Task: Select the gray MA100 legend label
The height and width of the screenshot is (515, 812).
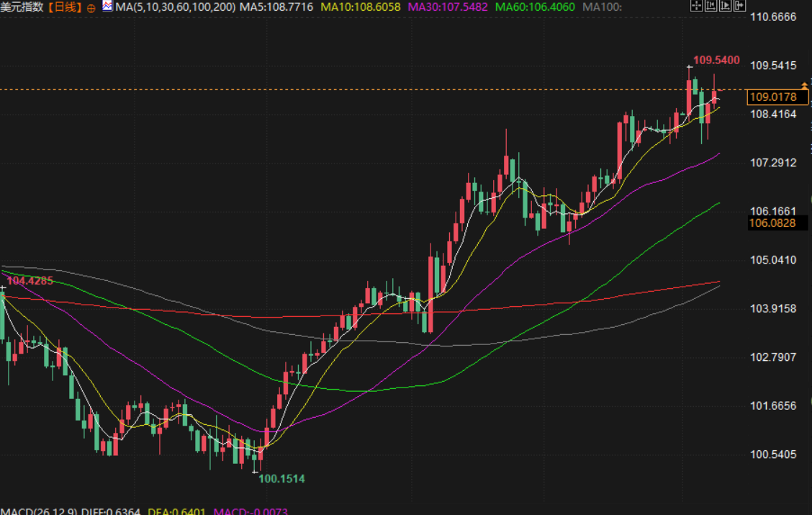Action: 603,7
